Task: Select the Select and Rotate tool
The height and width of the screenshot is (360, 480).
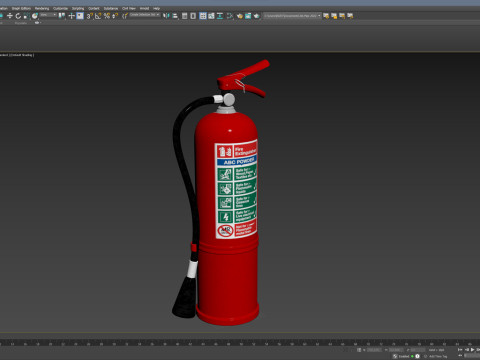Action: coord(18,16)
